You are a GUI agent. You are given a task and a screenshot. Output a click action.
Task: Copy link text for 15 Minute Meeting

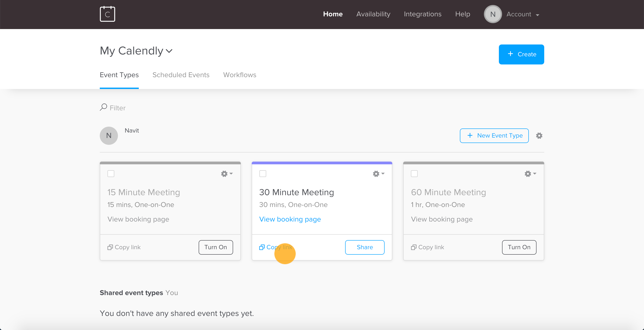pyautogui.click(x=127, y=247)
